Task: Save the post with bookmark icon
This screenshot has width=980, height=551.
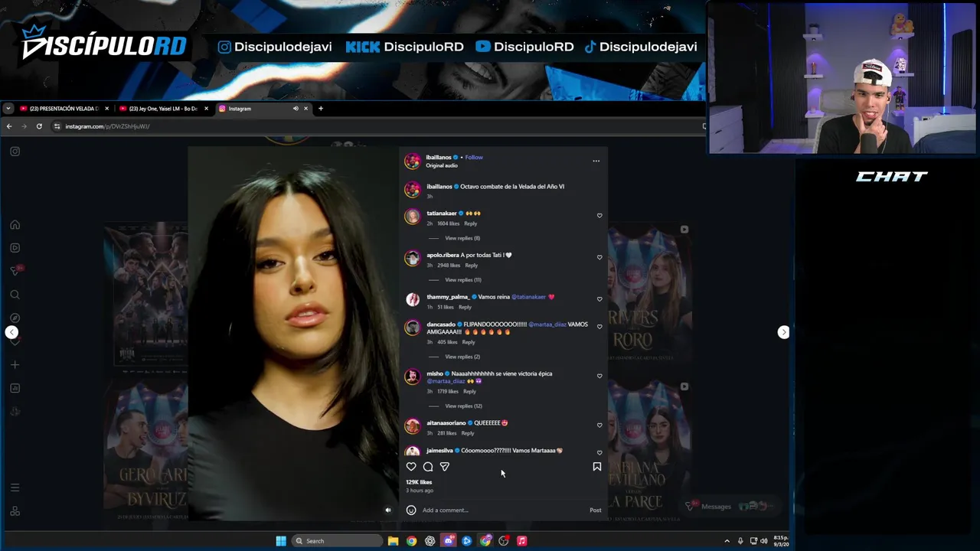Action: 597,467
